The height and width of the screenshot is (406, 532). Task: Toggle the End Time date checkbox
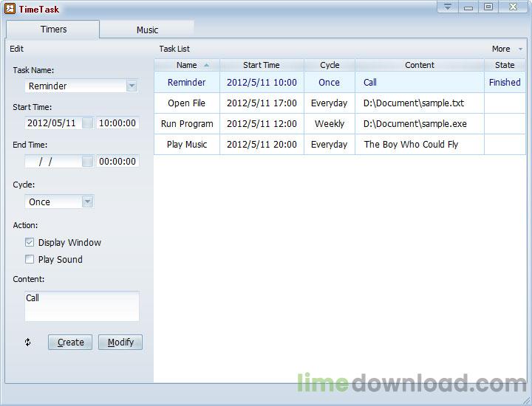click(x=87, y=162)
